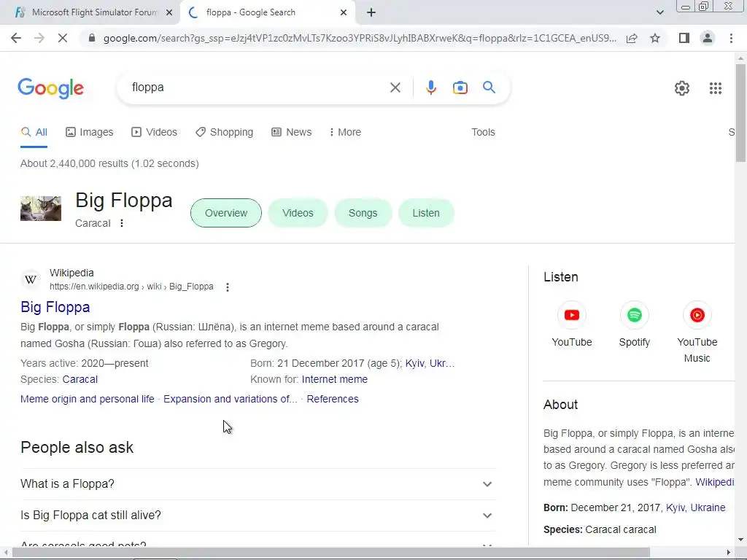This screenshot has height=560, width=747.
Task: Click the address bar URL
Action: click(x=360, y=38)
